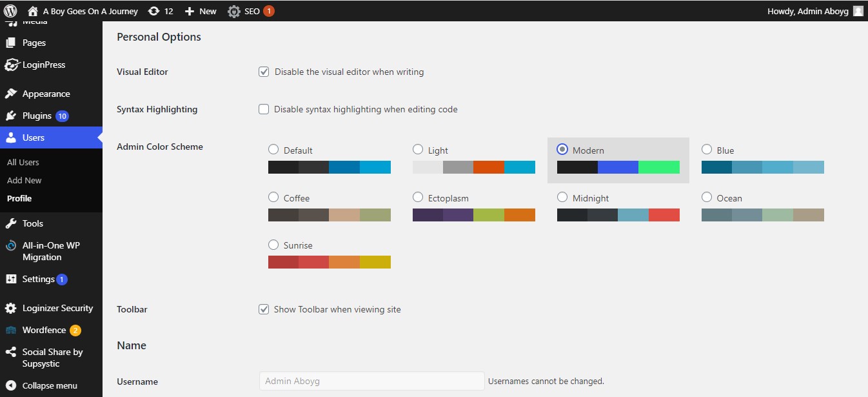Open the Howdy, Admin Aboyg account menu
This screenshot has width=868, height=397.
tap(807, 11)
